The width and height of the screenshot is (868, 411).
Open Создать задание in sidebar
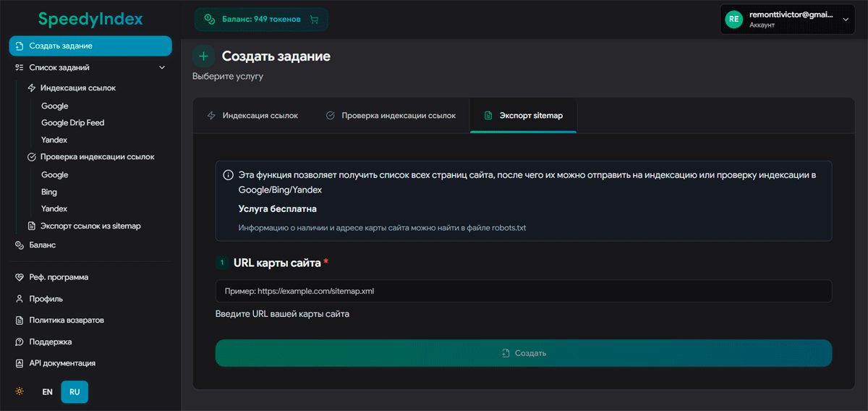pos(90,46)
